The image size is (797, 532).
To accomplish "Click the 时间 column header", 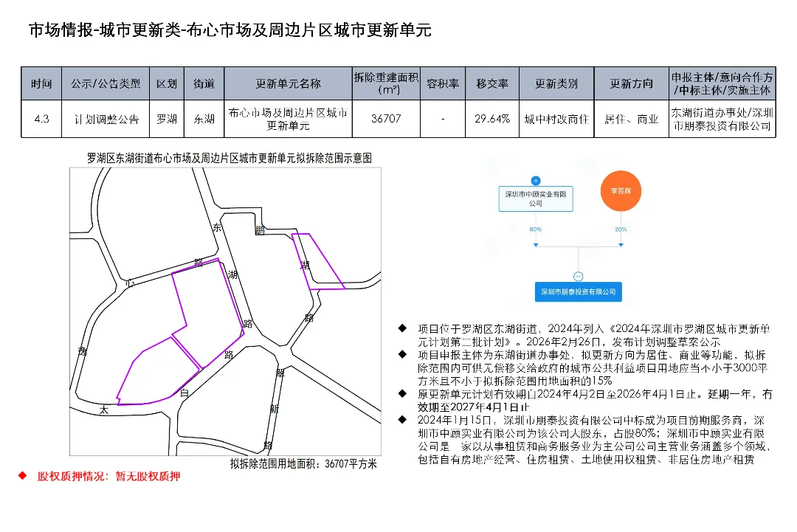I will [x=41, y=83].
